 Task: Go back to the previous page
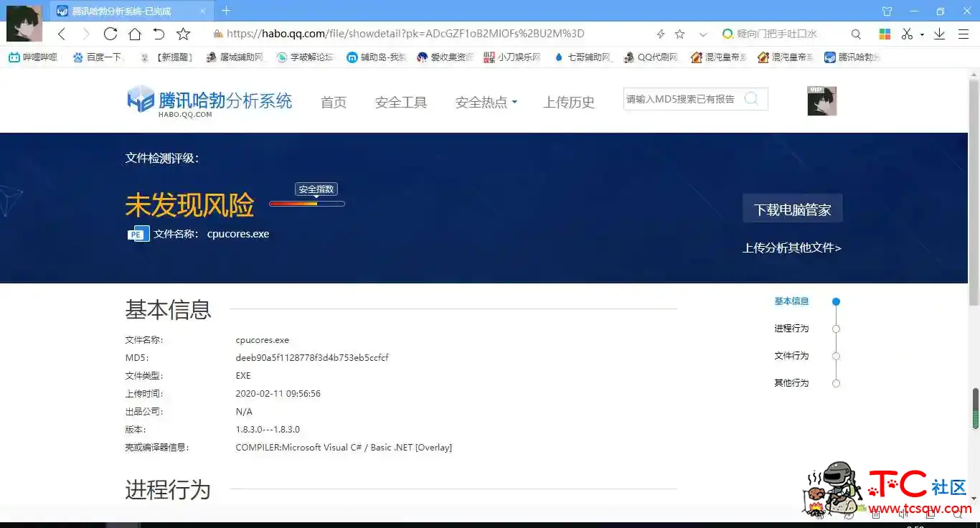click(x=62, y=34)
